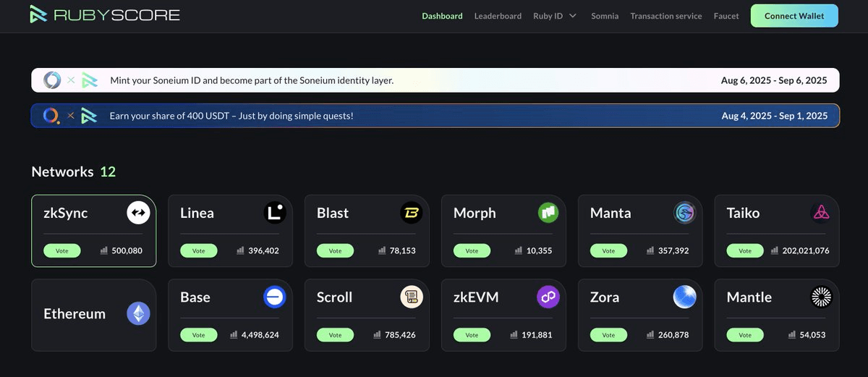The height and width of the screenshot is (377, 868).
Task: Click the bar chart icon beside 10,355
Action: 519,250
